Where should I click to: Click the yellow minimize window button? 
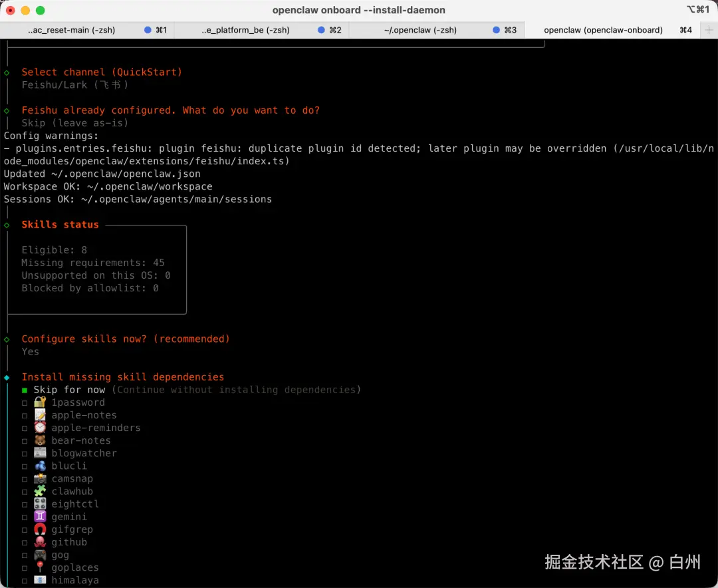(x=25, y=10)
